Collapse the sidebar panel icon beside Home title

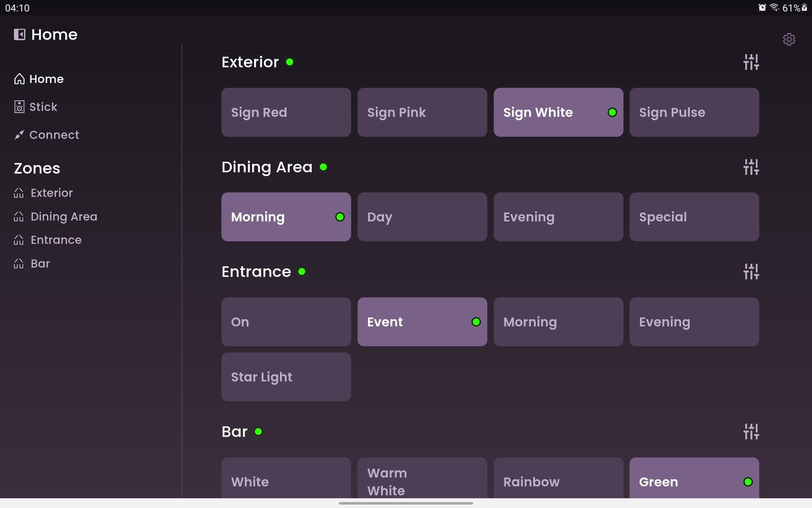click(19, 34)
